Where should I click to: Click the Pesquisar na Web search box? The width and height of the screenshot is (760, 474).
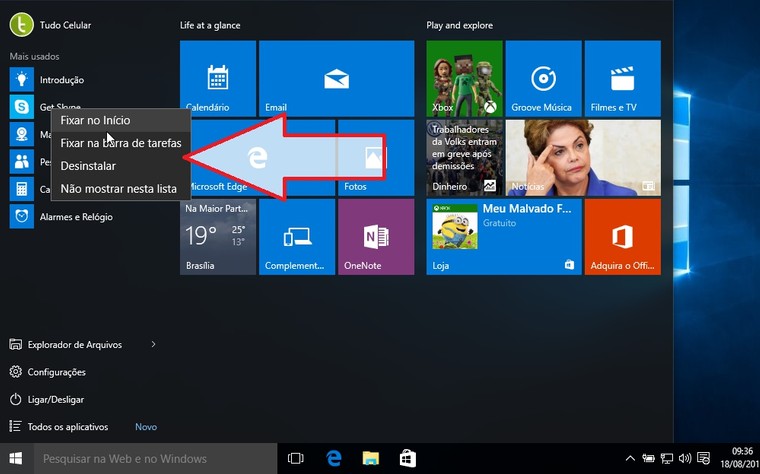[x=150, y=459]
